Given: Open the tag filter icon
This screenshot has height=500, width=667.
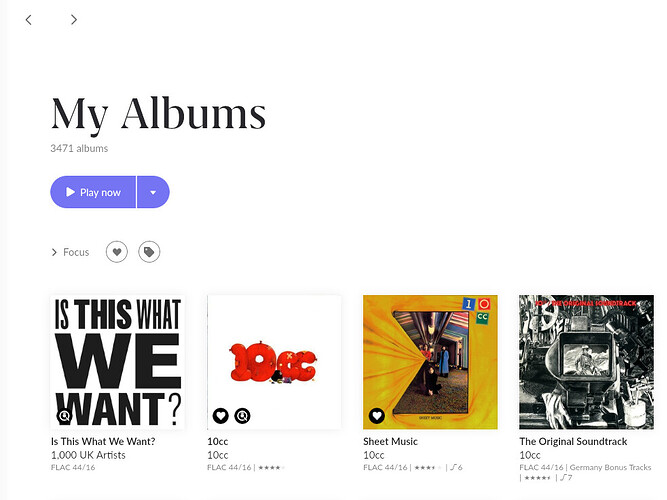Looking at the screenshot, I should pos(149,252).
